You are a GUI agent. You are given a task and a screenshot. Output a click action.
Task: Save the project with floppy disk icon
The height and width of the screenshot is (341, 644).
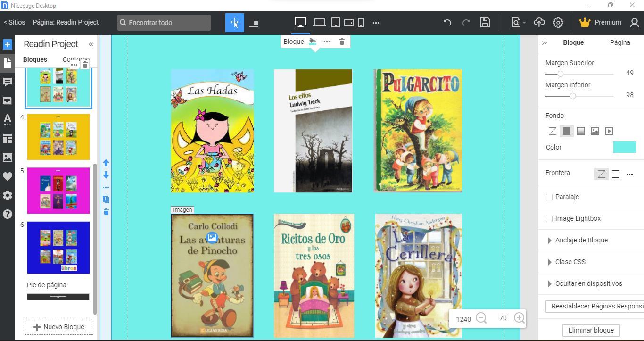tap(485, 22)
